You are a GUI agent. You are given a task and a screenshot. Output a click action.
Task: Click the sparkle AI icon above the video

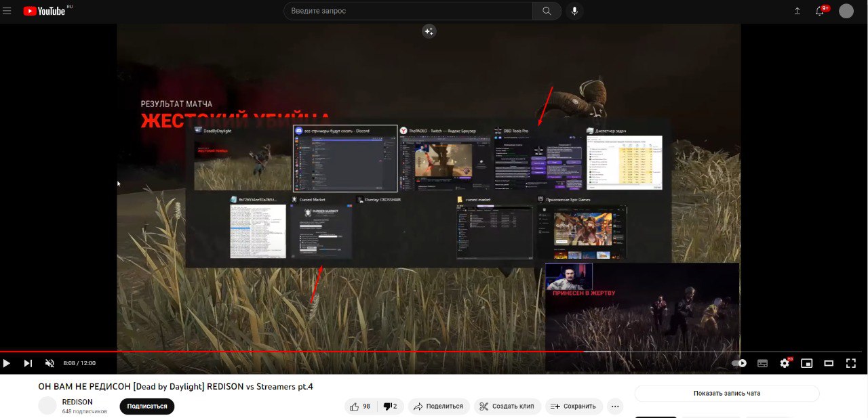pos(429,30)
